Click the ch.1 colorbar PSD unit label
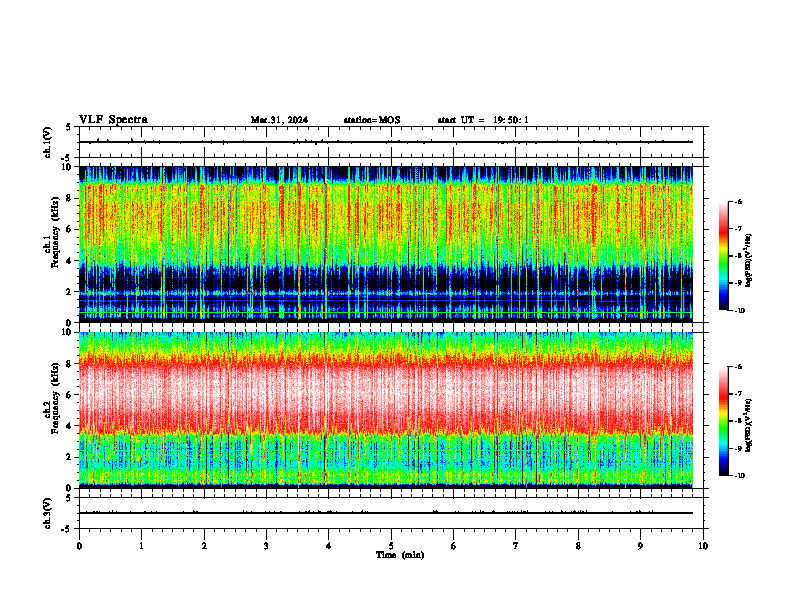Screen dimensions: 792x612 pyautogui.click(x=749, y=261)
